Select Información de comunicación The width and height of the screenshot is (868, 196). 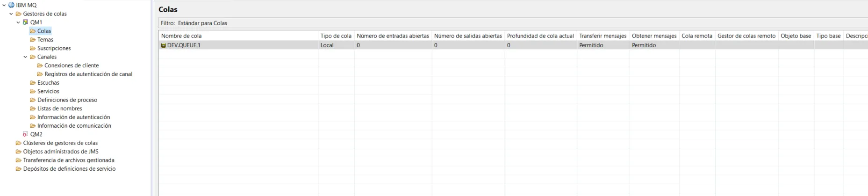tap(74, 126)
